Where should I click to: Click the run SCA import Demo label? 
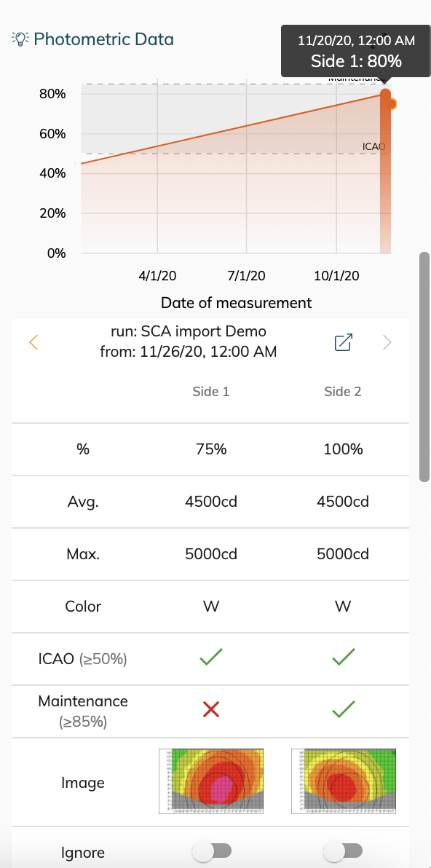pos(189,331)
